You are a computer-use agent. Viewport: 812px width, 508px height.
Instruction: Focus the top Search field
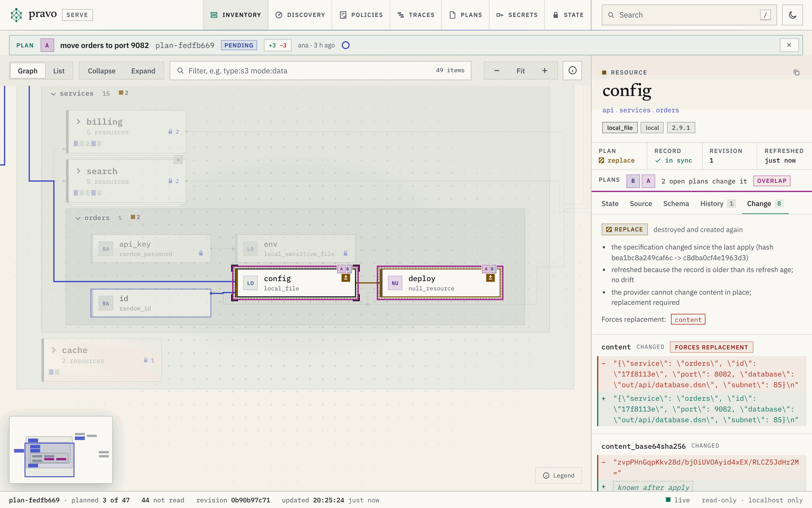coord(689,15)
